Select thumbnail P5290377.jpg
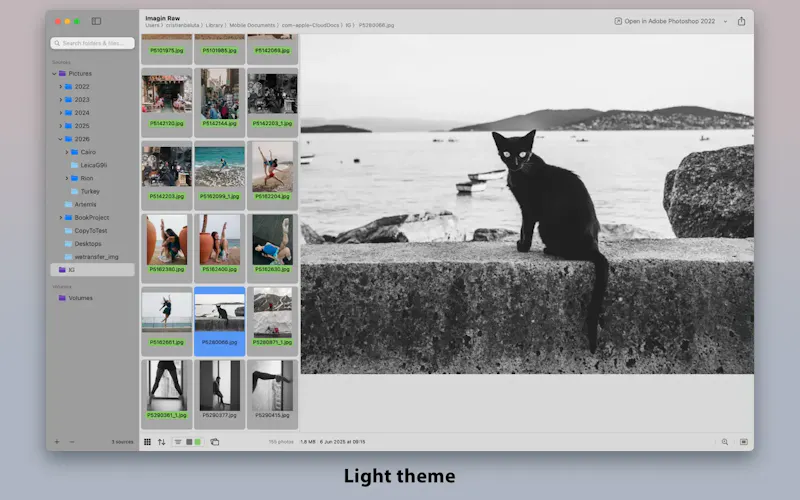 (x=219, y=394)
